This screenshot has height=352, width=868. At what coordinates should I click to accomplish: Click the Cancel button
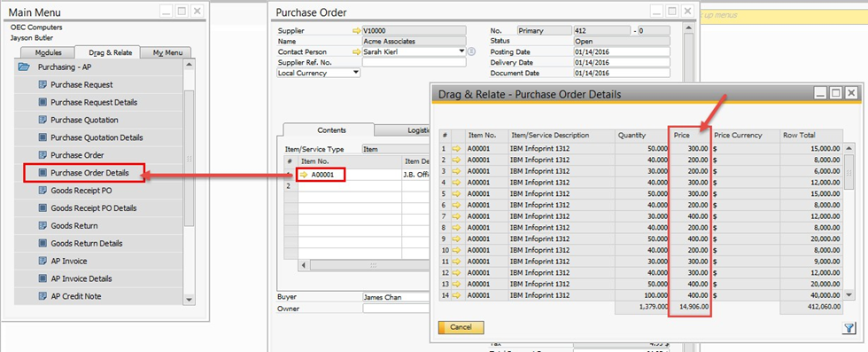461,327
